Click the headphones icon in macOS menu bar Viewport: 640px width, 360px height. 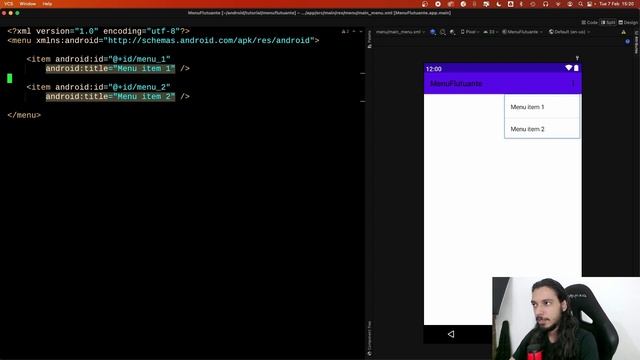545,4
